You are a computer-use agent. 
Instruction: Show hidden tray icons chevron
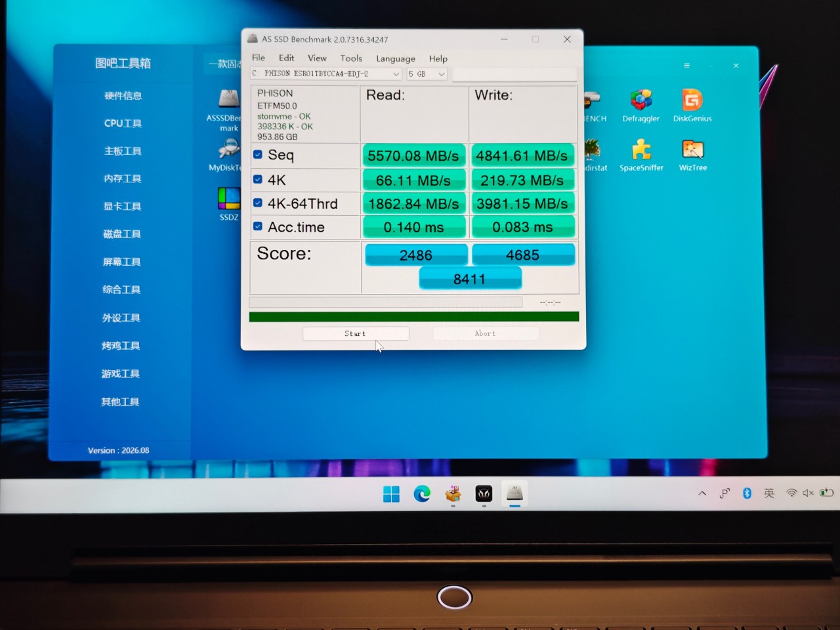[702, 493]
